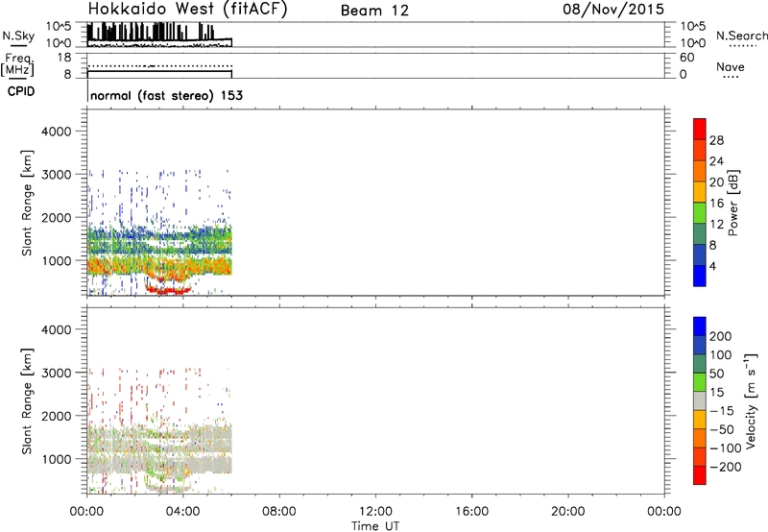Click the 'N.Sky' legend label

tap(18, 36)
